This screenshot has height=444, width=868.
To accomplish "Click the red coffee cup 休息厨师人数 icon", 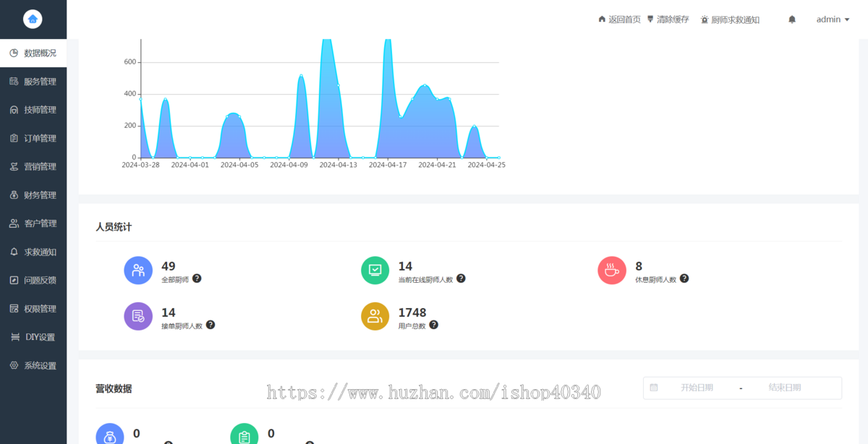I will coord(612,270).
